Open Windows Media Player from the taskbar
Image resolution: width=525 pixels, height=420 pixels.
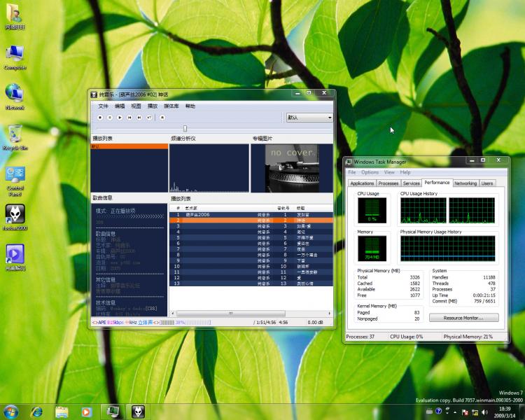click(86, 412)
